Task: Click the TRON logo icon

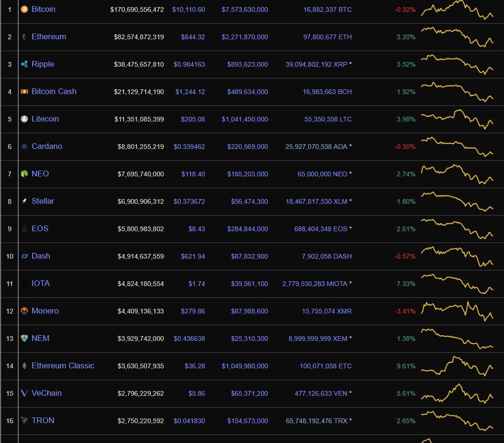Action: [x=25, y=420]
